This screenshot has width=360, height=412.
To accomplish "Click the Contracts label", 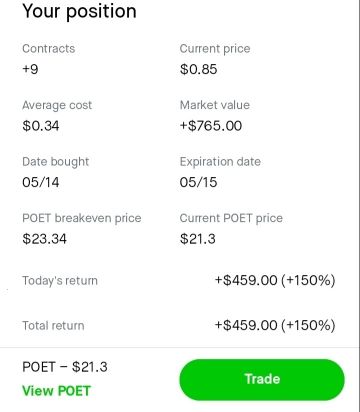I will click(49, 49).
